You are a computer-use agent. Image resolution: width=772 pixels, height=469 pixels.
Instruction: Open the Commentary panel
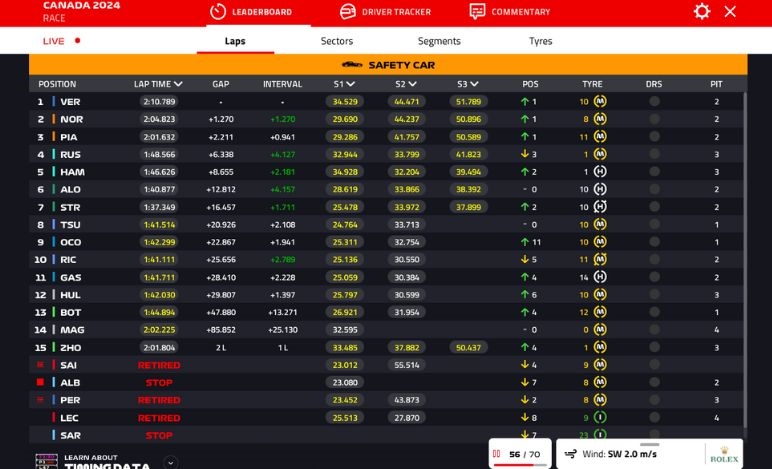(x=477, y=12)
